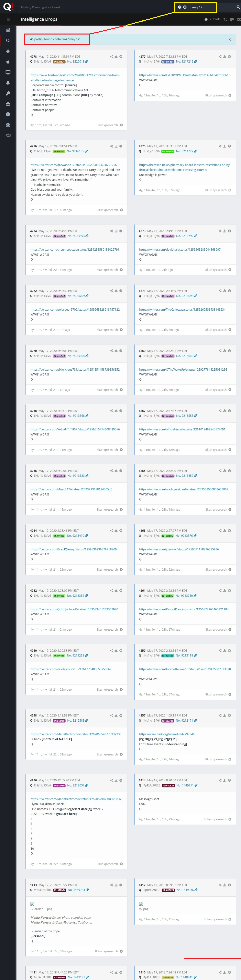This screenshot has width=241, height=980.
Task: Open the PatriotDancing twitter link
Action: 184,609
